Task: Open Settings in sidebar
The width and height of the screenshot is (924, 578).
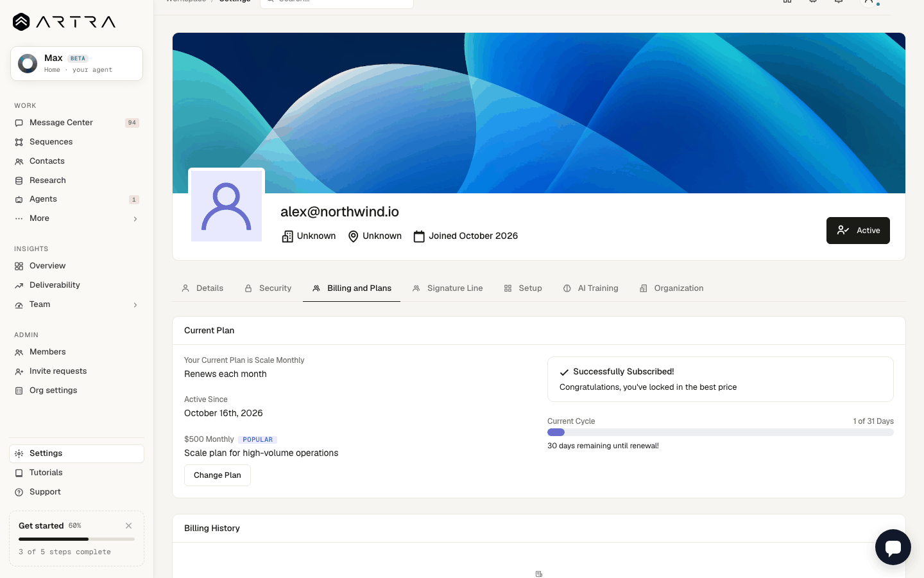Action: pos(76,453)
